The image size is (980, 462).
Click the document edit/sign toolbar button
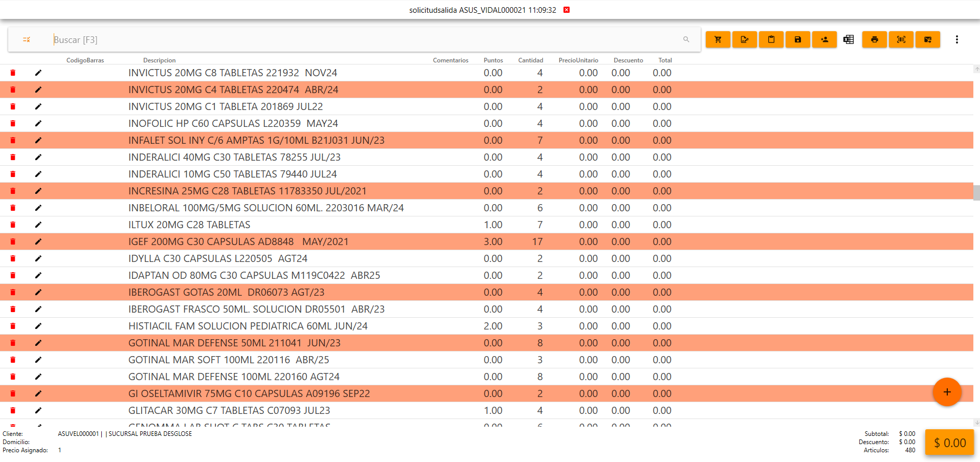[x=744, y=39]
